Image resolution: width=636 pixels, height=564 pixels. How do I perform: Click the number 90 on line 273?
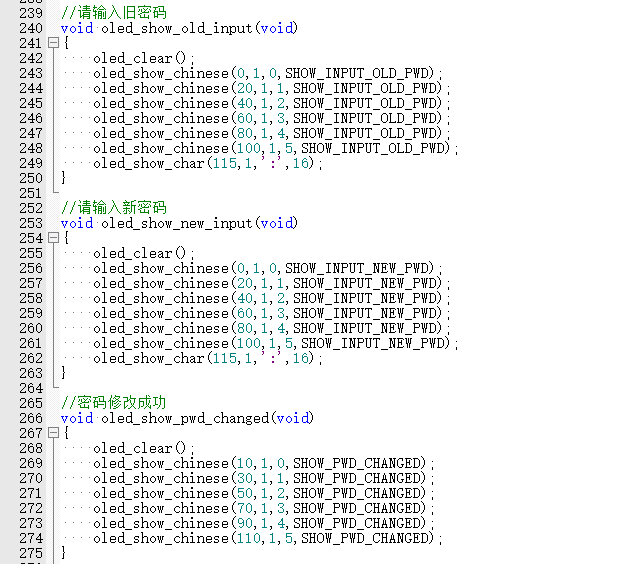[x=245, y=523]
